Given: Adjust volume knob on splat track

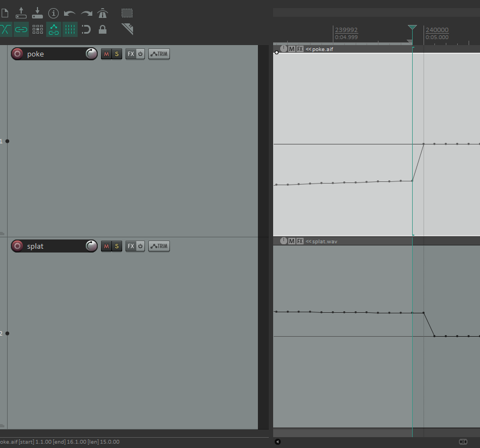Looking at the screenshot, I should pyautogui.click(x=92, y=246).
